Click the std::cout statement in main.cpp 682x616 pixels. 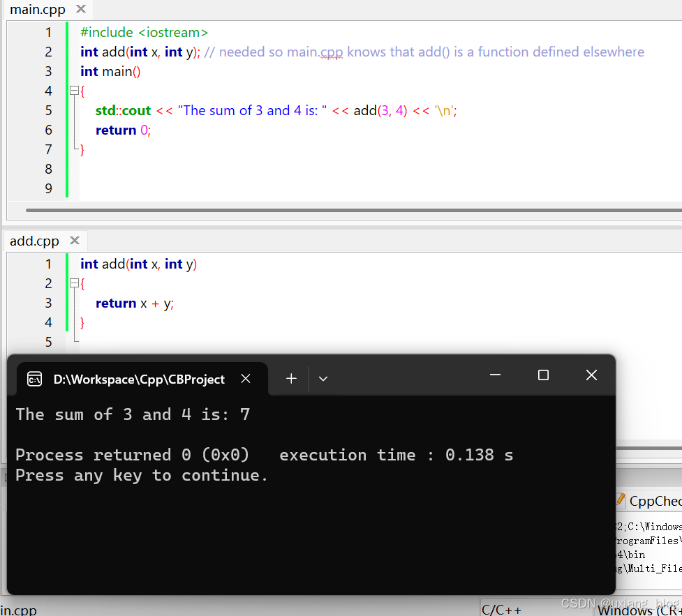276,110
